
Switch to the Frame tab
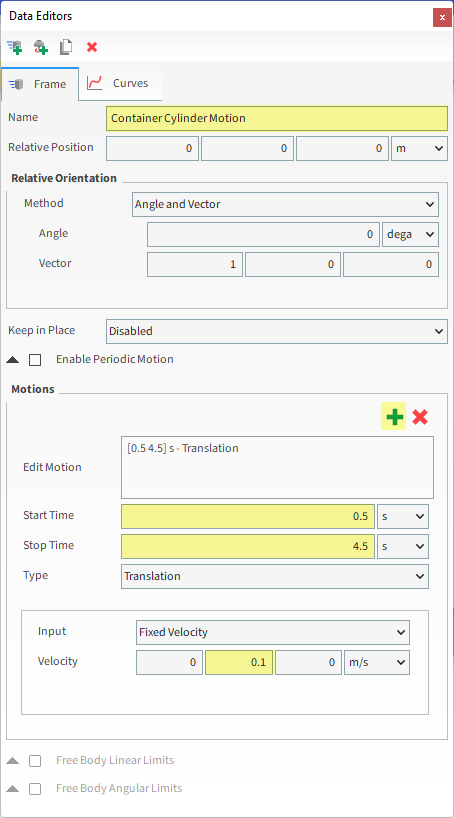pyautogui.click(x=40, y=84)
